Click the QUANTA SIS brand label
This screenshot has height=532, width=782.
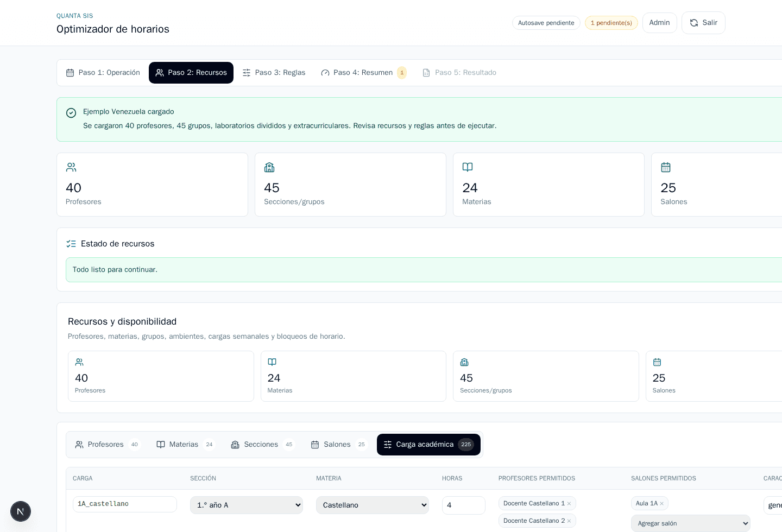[74, 16]
